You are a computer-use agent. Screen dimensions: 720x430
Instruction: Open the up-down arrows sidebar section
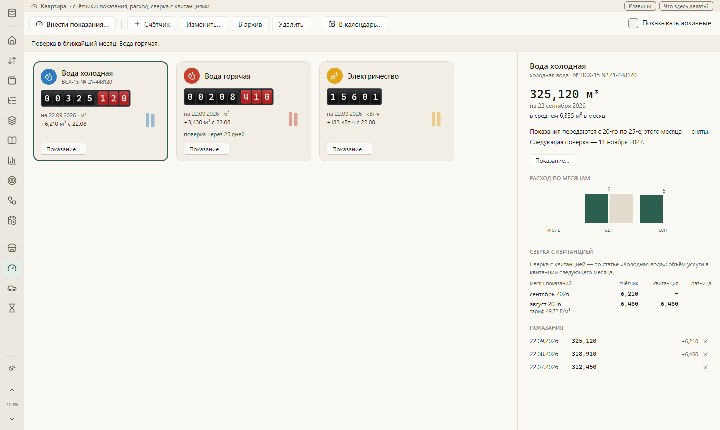(x=12, y=60)
